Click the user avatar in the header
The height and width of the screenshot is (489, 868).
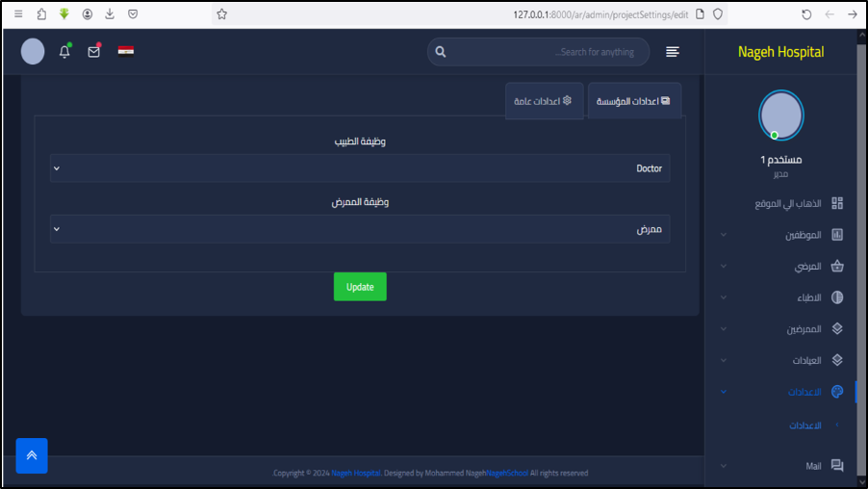pos(33,52)
